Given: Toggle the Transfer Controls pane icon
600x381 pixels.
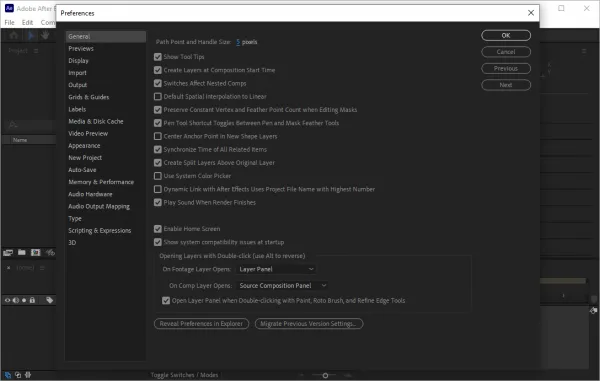Looking at the screenshot, I should pos(18,375).
